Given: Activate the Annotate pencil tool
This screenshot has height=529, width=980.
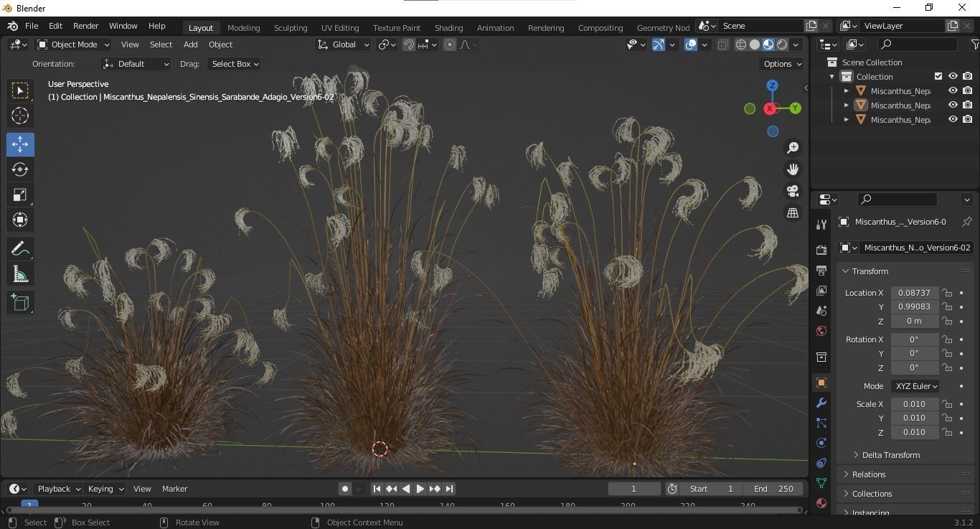Looking at the screenshot, I should 20,249.
